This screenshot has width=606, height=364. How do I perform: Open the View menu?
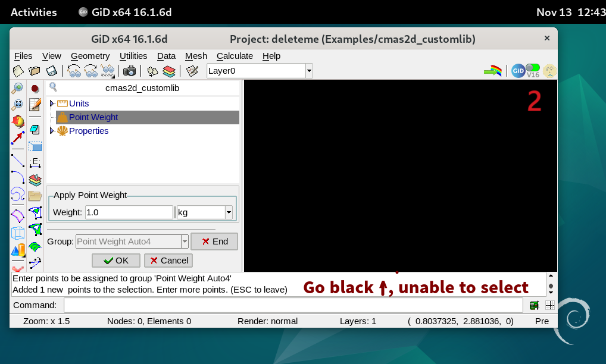point(52,56)
